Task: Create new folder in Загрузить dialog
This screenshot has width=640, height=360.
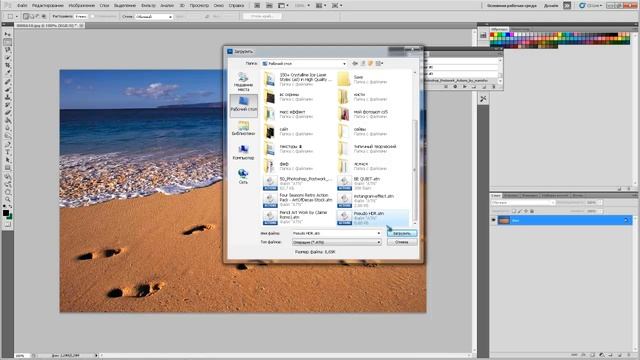Action: click(371, 63)
